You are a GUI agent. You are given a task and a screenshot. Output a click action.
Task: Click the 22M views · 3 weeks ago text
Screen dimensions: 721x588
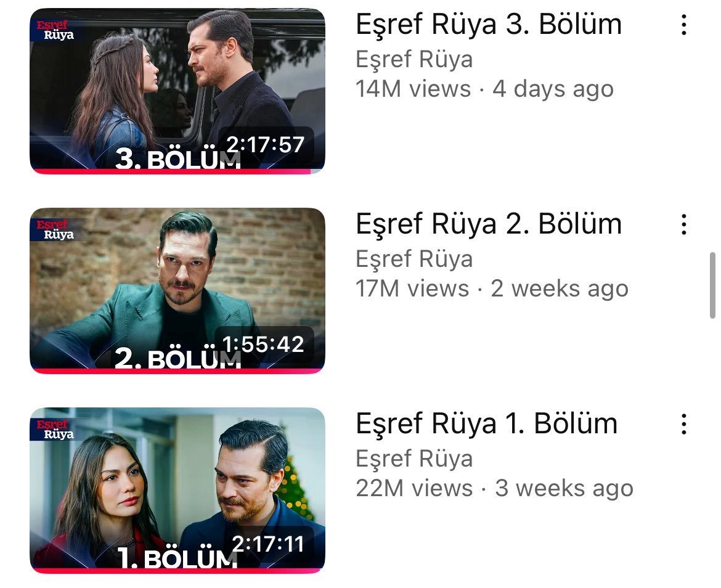[x=494, y=488]
